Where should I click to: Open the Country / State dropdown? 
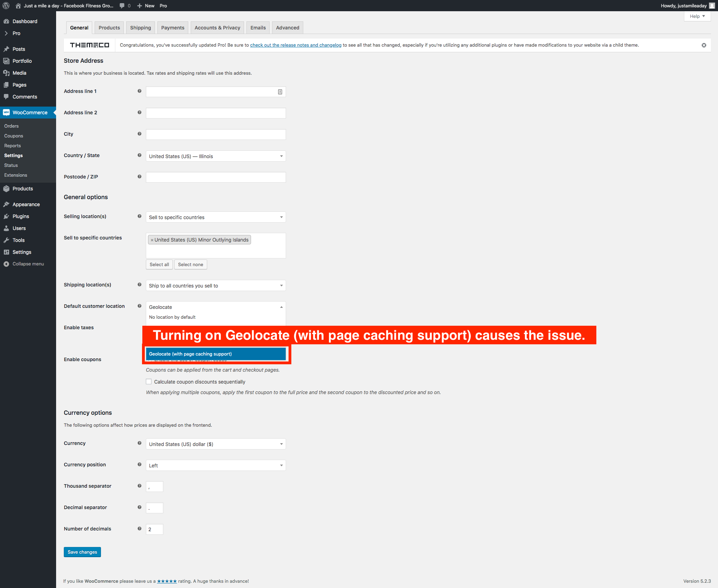(x=216, y=156)
